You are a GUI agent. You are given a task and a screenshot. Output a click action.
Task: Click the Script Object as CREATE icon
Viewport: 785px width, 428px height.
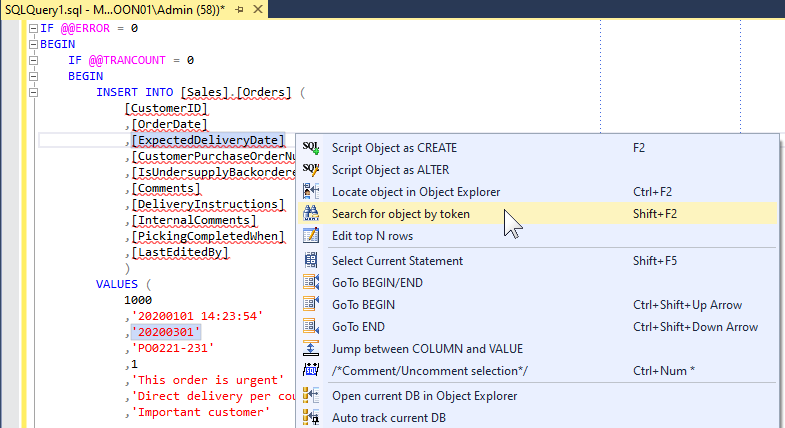tap(311, 148)
